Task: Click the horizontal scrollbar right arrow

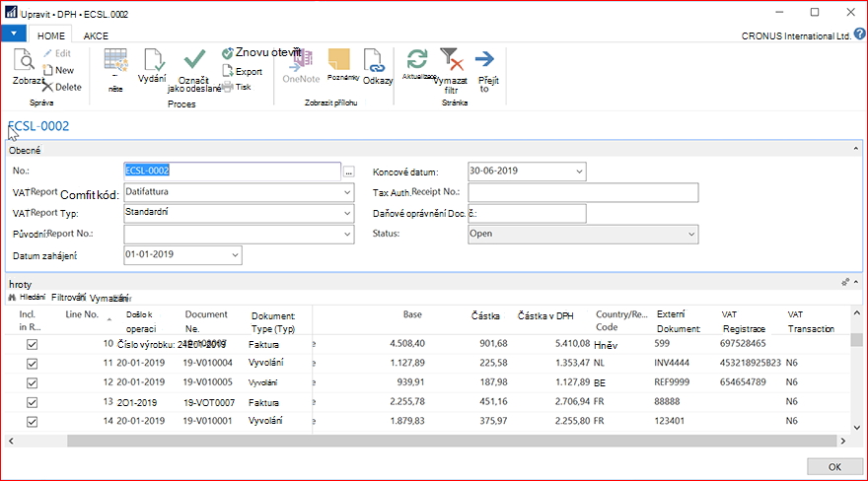Action: point(843,441)
